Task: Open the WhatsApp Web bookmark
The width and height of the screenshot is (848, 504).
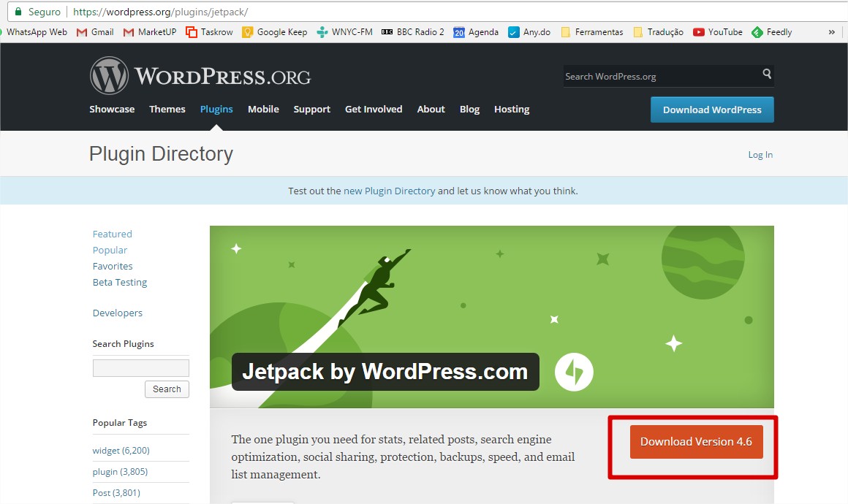Action: pyautogui.click(x=34, y=32)
